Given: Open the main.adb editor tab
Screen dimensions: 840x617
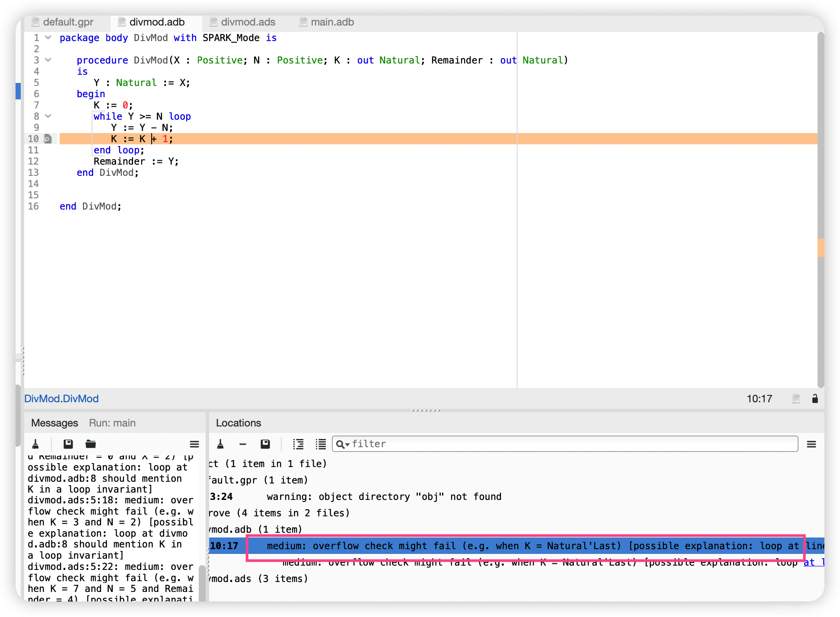Looking at the screenshot, I should pyautogui.click(x=332, y=22).
